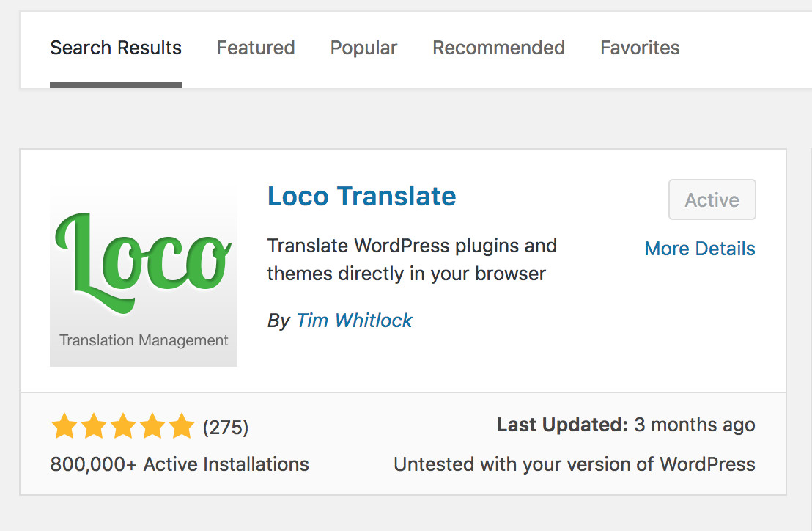Click the second star of Loco Translate's rating
This screenshot has width=812, height=531.
pyautogui.click(x=93, y=425)
